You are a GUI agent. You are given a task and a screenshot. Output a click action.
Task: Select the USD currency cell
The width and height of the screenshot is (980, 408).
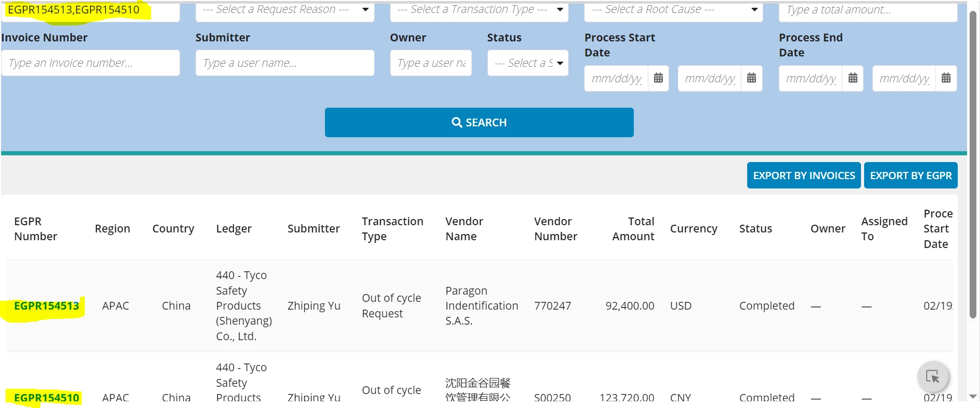coord(681,306)
